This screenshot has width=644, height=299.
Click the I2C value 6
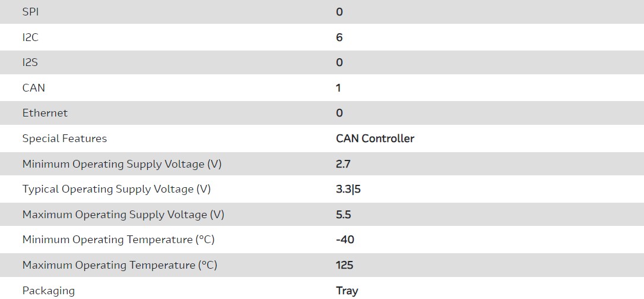coord(340,37)
